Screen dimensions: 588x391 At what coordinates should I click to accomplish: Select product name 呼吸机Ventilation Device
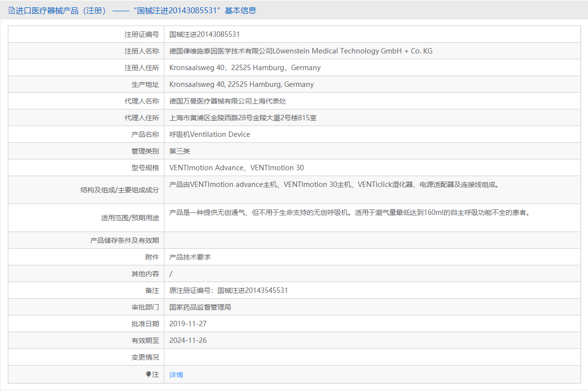coord(210,134)
